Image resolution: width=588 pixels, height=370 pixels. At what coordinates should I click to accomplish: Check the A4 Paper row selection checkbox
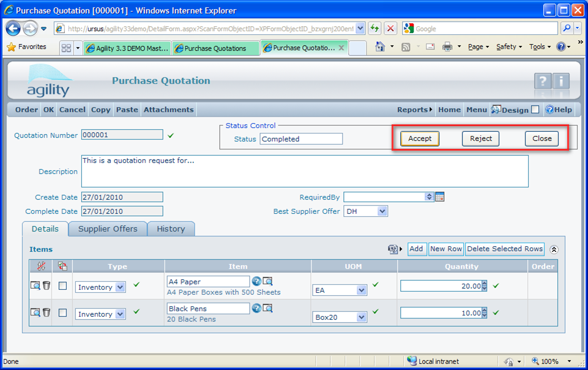pyautogui.click(x=62, y=286)
